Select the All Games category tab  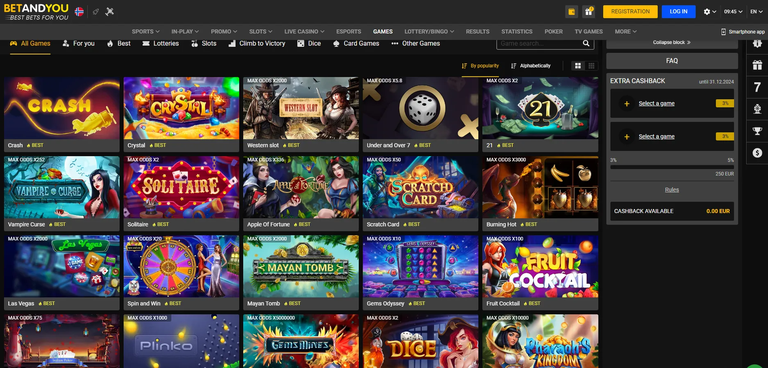tap(30, 44)
